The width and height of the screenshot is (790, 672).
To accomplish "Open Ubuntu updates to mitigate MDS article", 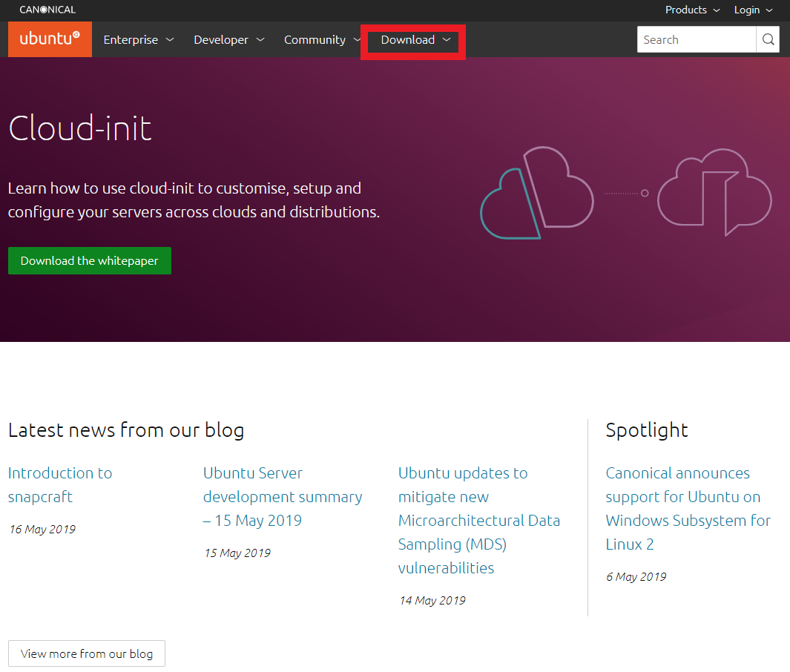I will click(x=479, y=521).
